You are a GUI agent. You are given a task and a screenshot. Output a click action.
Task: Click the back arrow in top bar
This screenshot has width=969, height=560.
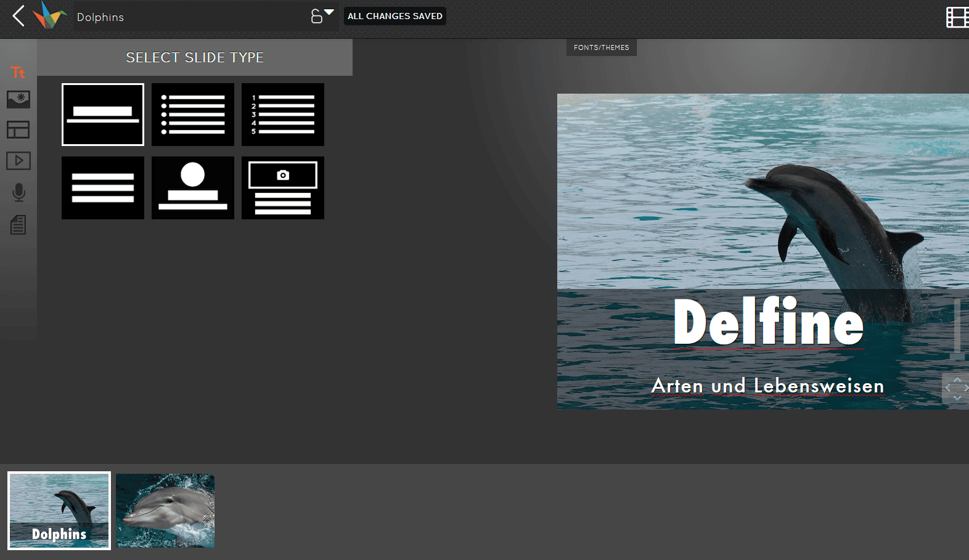(x=18, y=16)
